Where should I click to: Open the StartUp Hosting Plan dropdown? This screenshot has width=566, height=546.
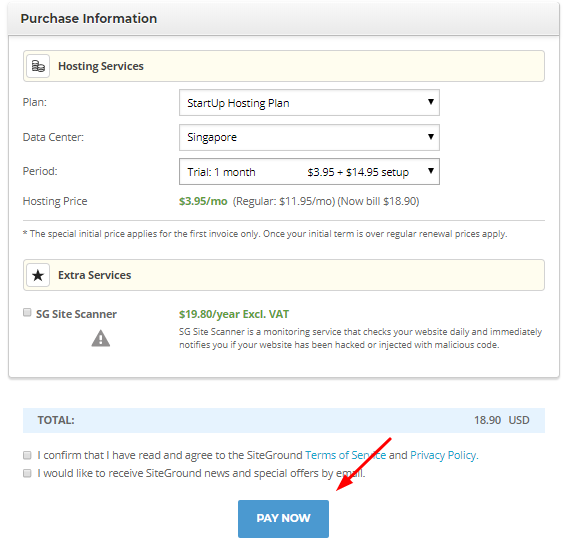tap(309, 102)
